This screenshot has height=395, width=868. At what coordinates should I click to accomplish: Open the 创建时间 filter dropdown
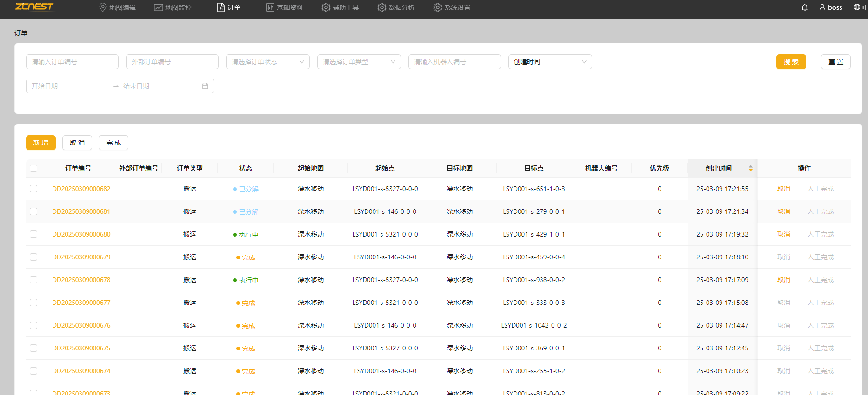point(550,62)
